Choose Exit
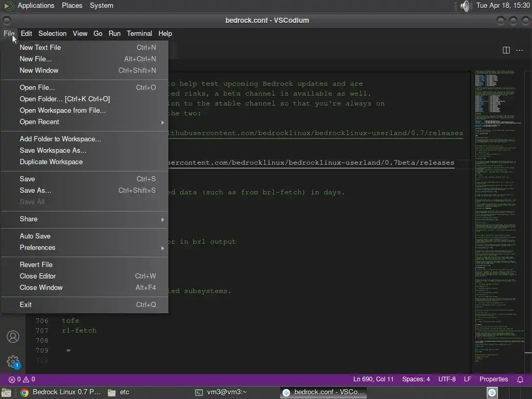The height and width of the screenshot is (399, 532). 85,304
